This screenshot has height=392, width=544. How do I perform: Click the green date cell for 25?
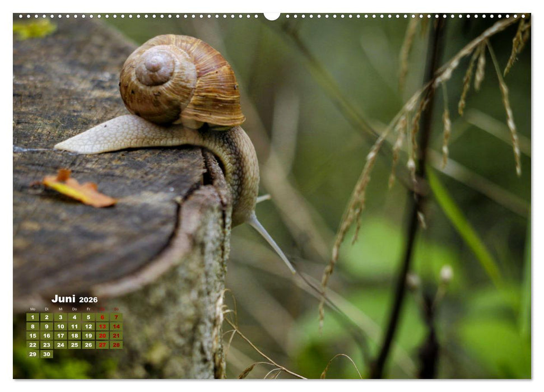[x=75, y=344]
